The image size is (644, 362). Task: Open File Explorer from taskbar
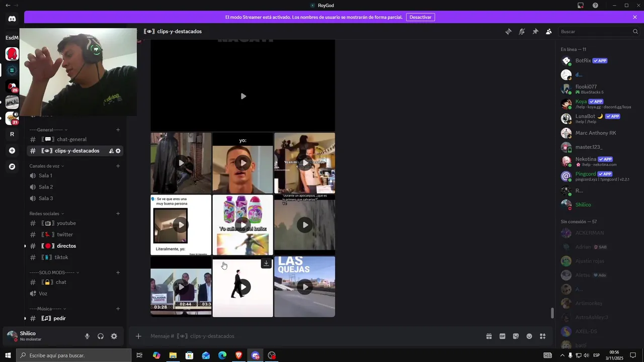point(173,355)
